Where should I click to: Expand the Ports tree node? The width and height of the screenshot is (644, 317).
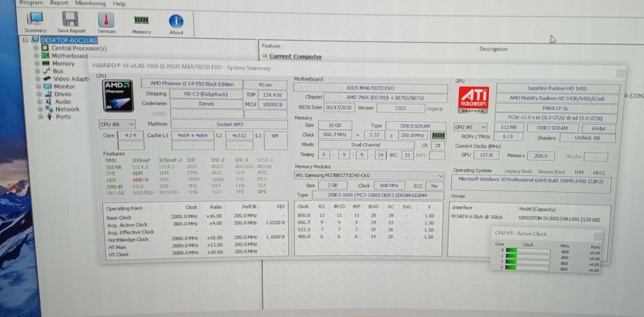click(x=41, y=116)
